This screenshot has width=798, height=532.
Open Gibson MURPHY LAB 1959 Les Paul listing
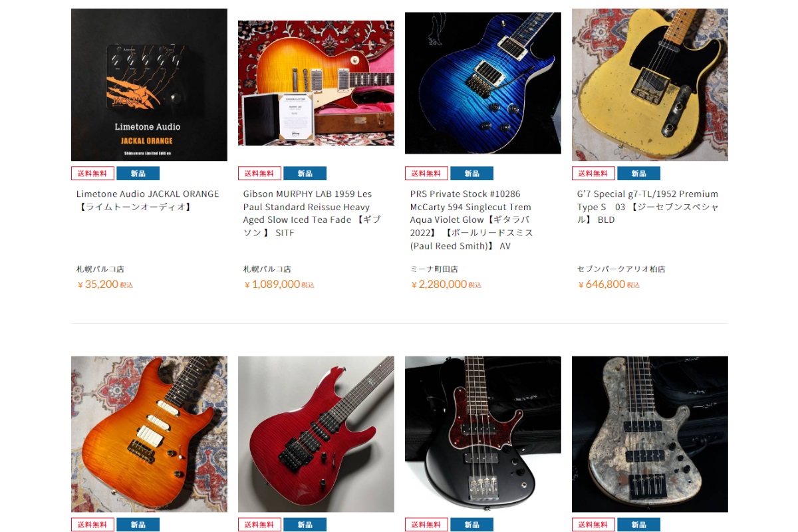pos(312,213)
